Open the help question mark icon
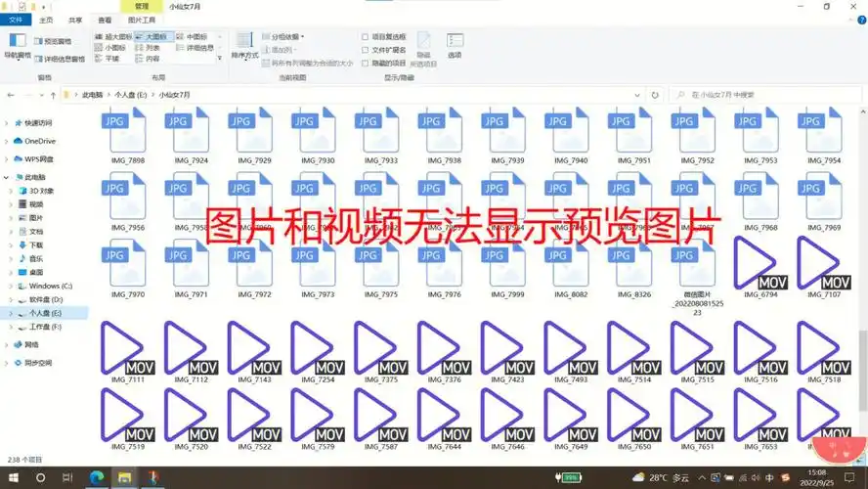Viewport: 868px width, 489px height. [x=862, y=20]
